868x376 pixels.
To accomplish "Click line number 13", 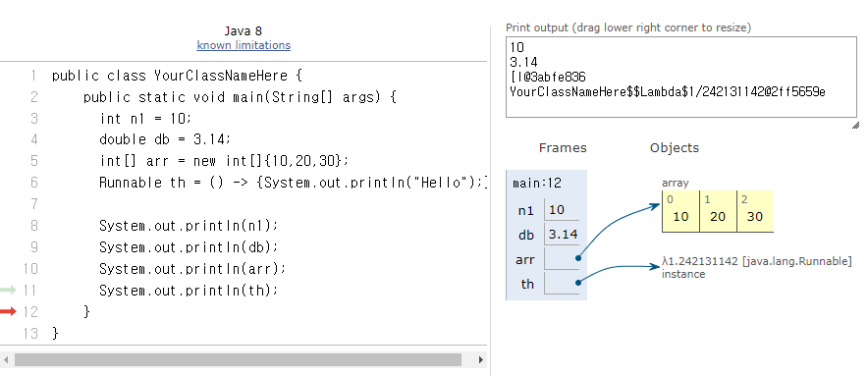I will pos(30,334).
